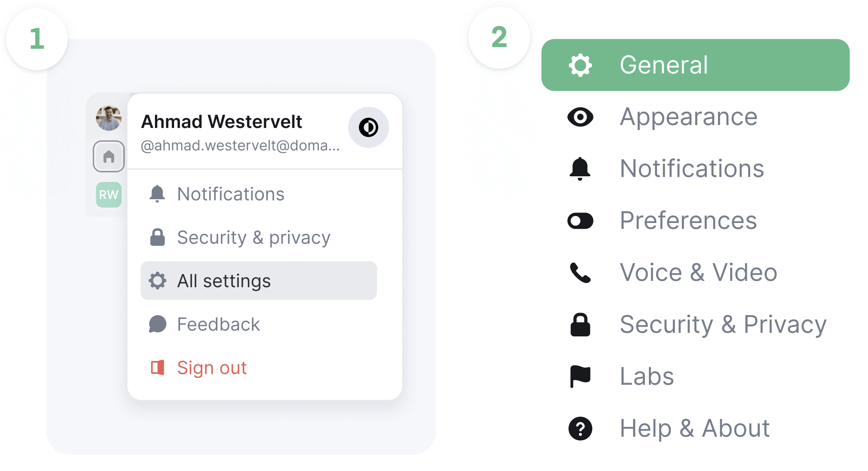
Task: Click the question mark Help icon
Action: [x=580, y=428]
